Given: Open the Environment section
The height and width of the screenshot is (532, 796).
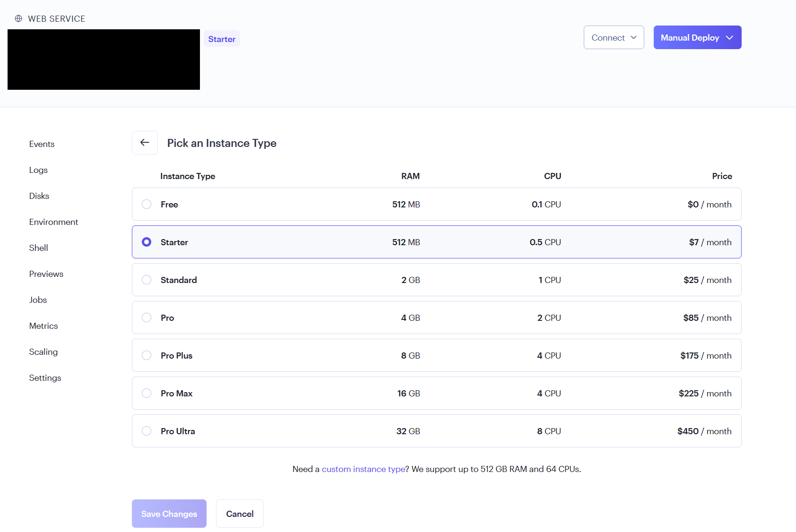Looking at the screenshot, I should coord(53,222).
